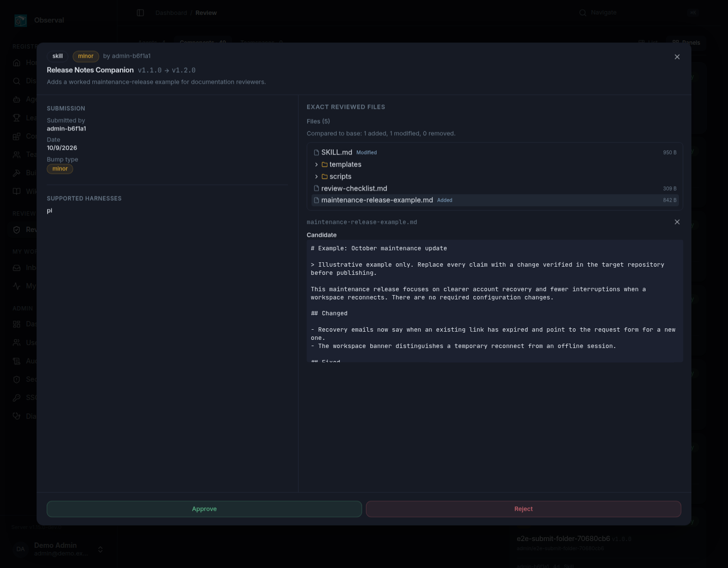Click the SSO key icon in sidebar
Screen dimensions: 728x568
pyautogui.click(x=17, y=398)
